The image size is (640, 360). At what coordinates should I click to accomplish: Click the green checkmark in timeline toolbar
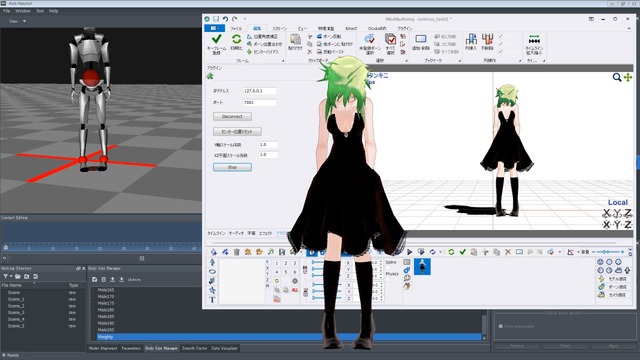pos(462,252)
